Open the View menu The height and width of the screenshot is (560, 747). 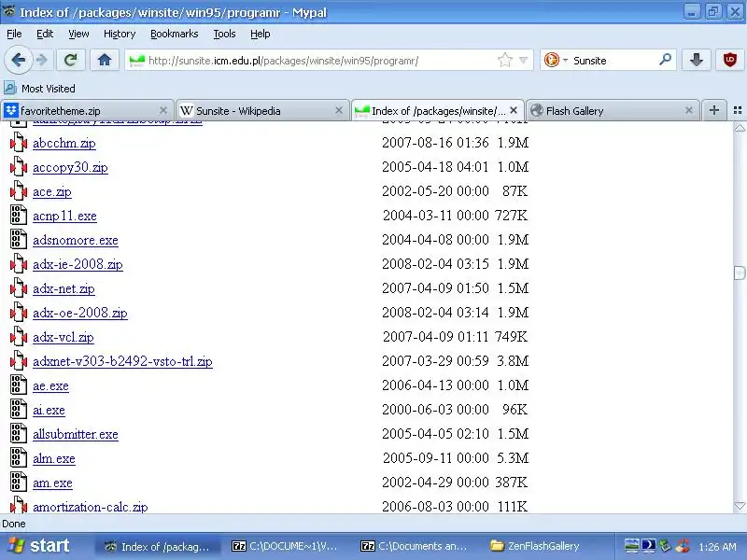tap(78, 34)
